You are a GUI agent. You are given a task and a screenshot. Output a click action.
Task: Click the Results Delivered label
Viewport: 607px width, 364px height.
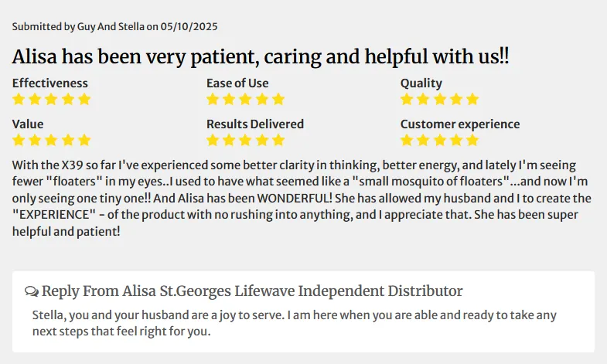click(x=255, y=124)
